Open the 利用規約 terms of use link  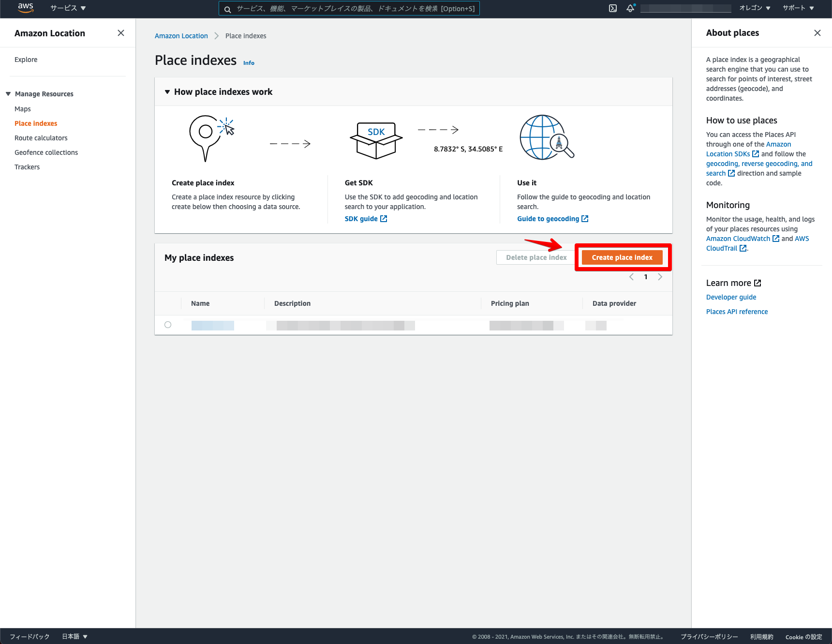click(x=762, y=637)
